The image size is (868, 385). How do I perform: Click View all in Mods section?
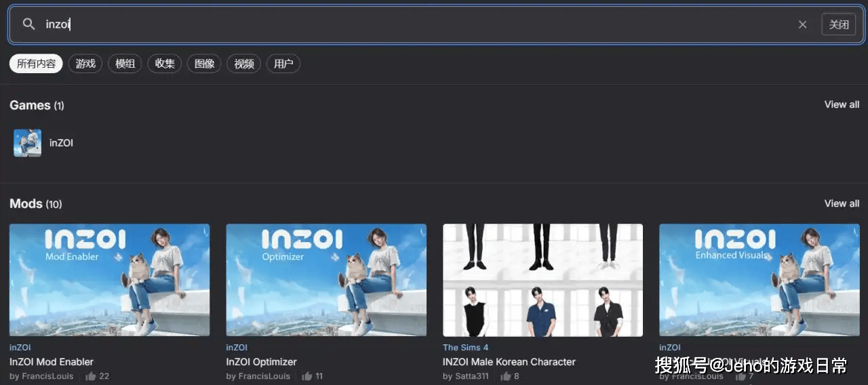[x=842, y=203]
